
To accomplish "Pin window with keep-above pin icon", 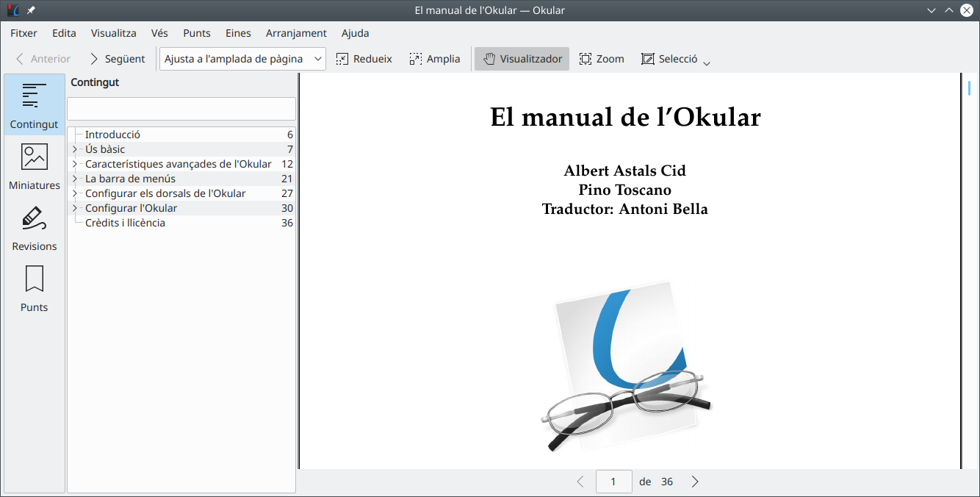I will click(31, 10).
